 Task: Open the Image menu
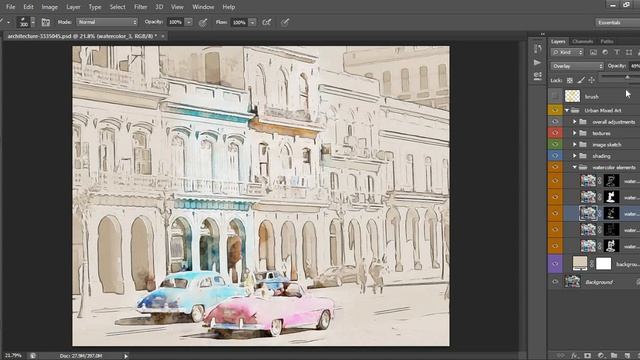pos(49,7)
